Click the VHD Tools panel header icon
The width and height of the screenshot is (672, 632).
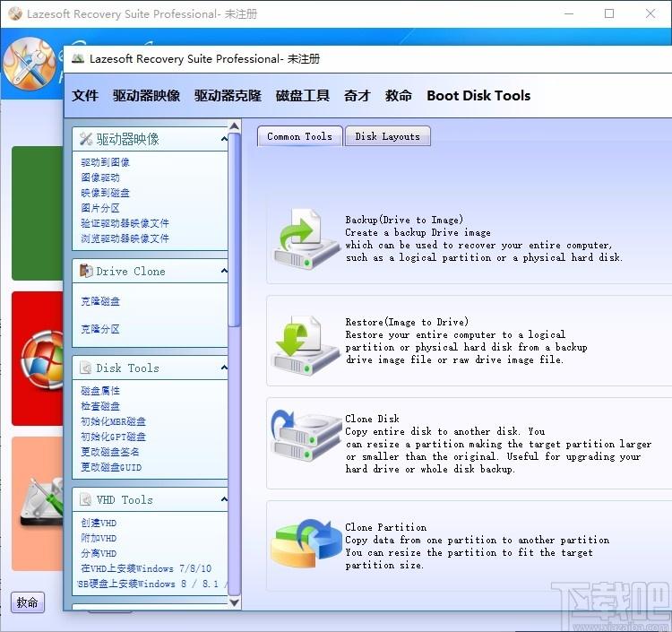(x=86, y=499)
